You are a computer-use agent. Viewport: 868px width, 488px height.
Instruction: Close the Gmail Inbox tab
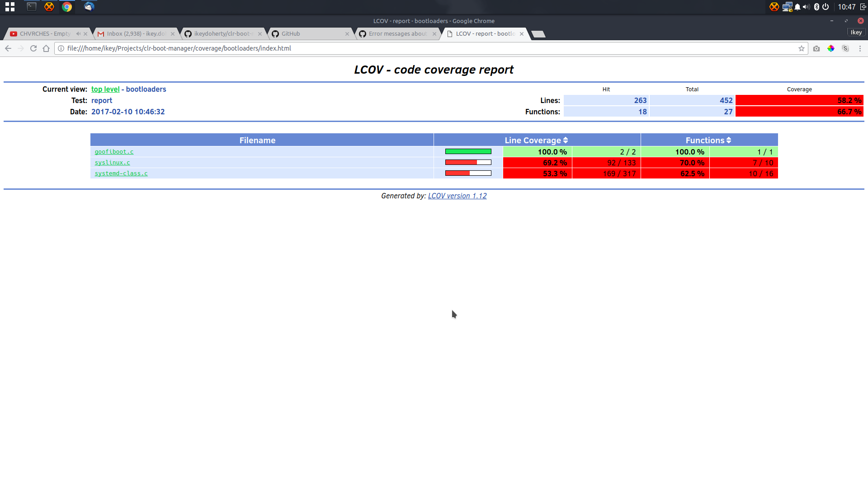[173, 34]
